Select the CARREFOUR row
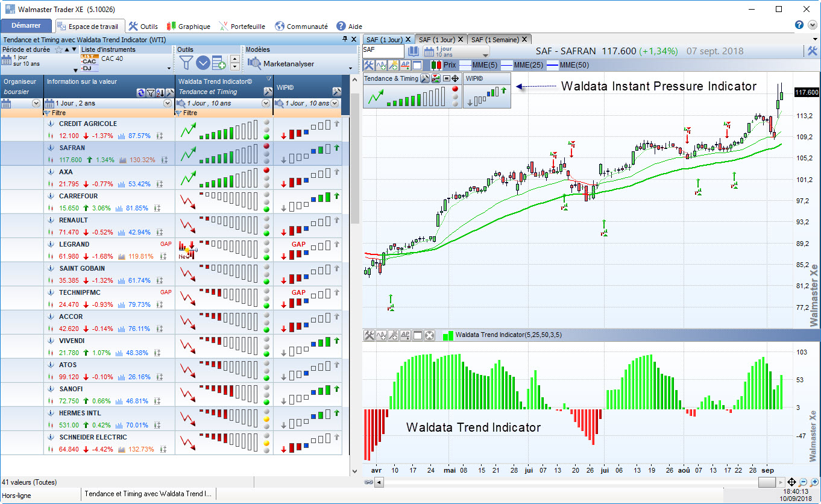The width and height of the screenshot is (821, 504). coord(172,202)
